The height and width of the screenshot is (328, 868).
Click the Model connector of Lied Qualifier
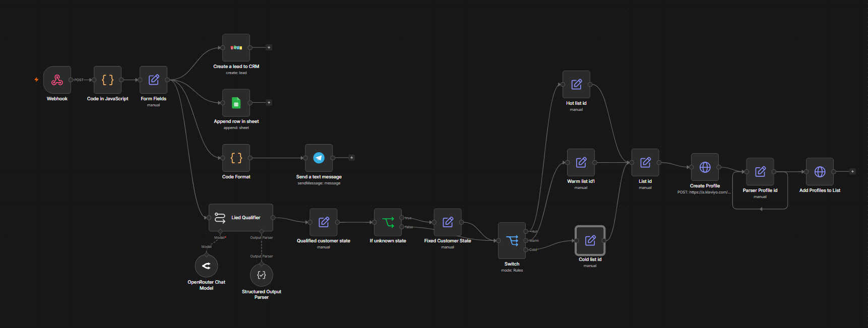coord(220,232)
